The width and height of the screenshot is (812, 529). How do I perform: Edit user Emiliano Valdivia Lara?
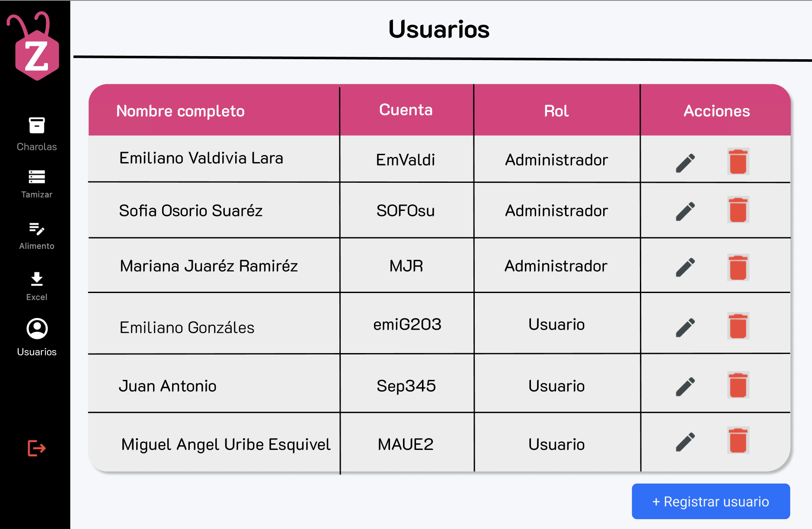[x=685, y=163]
